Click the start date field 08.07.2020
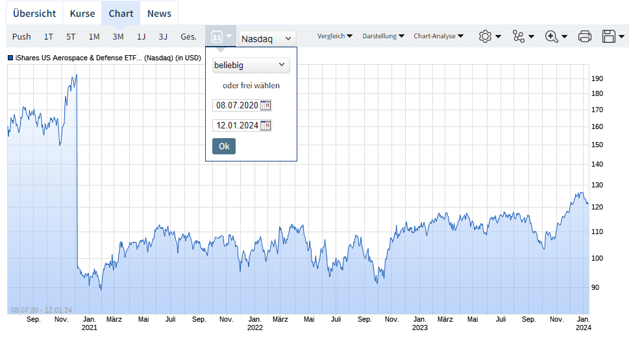 tap(237, 106)
